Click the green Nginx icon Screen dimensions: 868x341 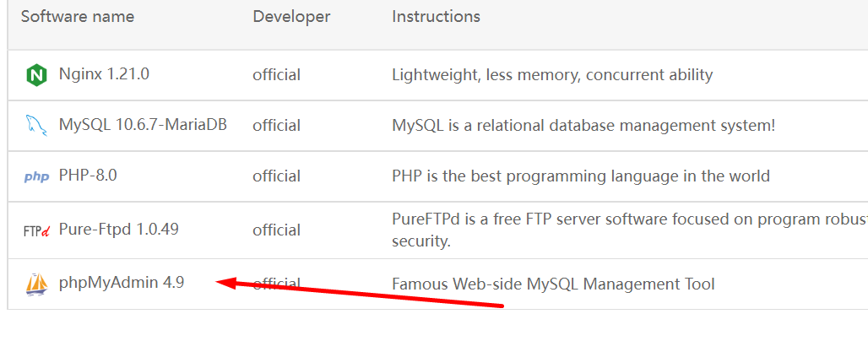click(x=36, y=75)
